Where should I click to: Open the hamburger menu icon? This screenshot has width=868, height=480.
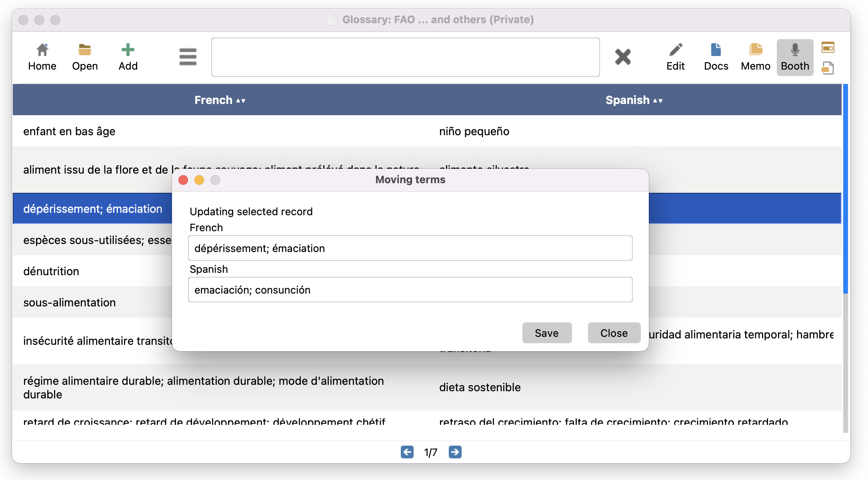(188, 57)
